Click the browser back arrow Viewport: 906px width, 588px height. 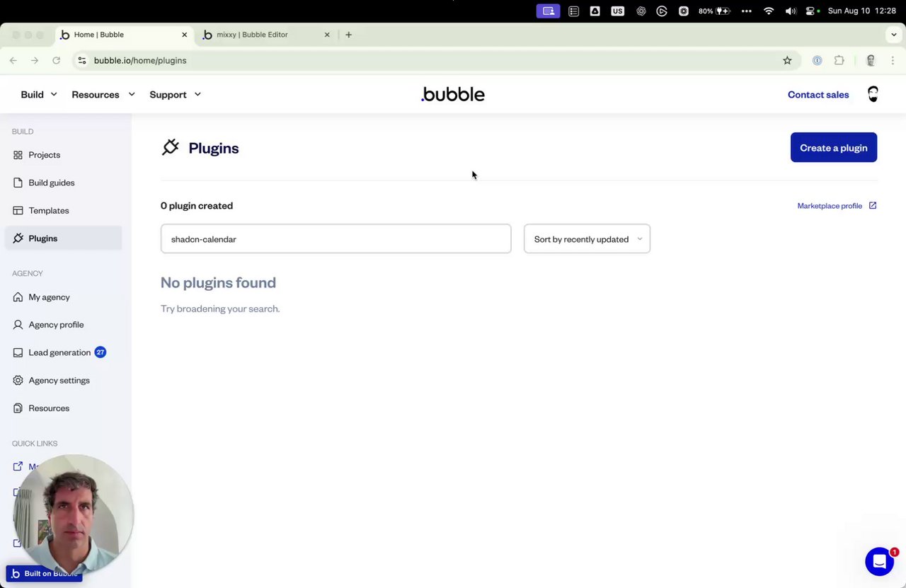tap(13, 61)
